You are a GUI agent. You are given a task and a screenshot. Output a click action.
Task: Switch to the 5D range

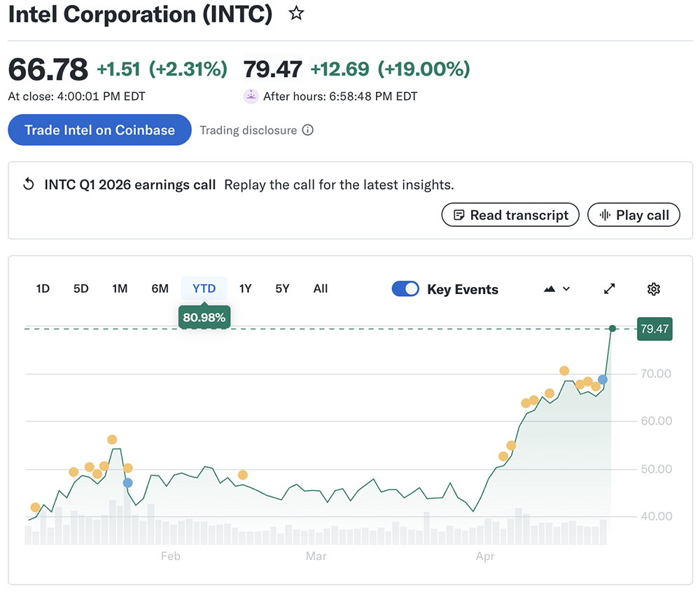click(81, 288)
